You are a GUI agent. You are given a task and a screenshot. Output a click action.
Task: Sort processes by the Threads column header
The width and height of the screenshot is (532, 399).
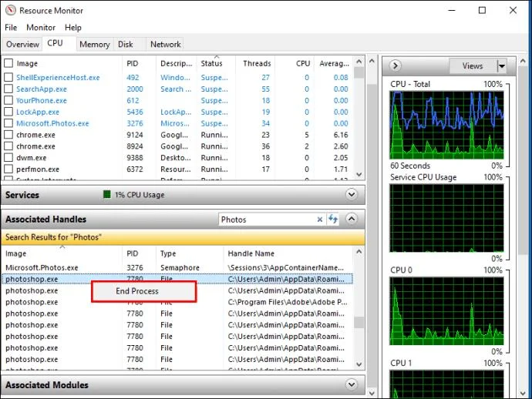(257, 63)
